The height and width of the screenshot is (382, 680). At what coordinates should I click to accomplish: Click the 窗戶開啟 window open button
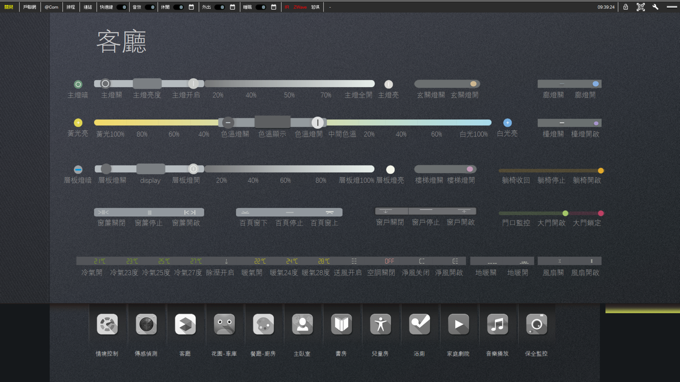[463, 211]
